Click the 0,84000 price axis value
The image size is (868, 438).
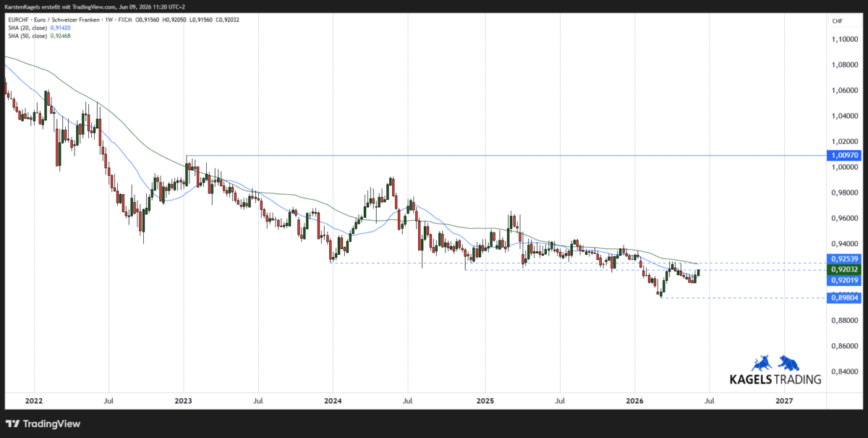pyautogui.click(x=846, y=372)
